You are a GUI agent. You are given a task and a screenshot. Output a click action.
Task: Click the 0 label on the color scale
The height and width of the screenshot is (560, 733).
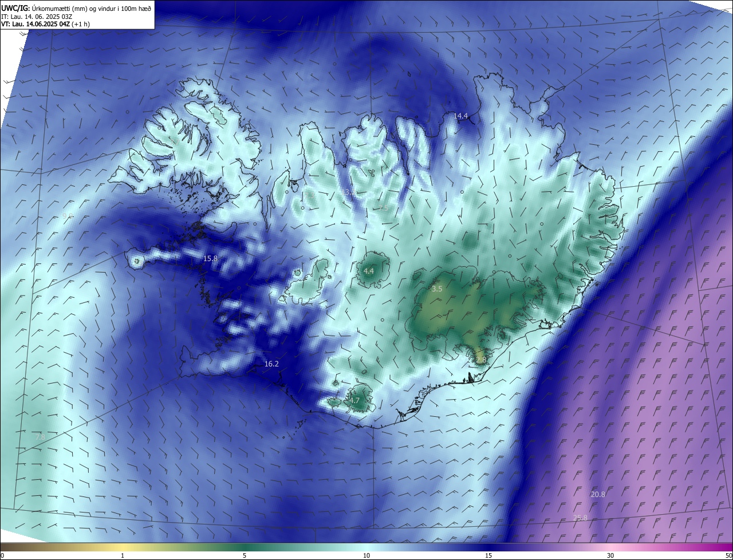pyautogui.click(x=2, y=556)
